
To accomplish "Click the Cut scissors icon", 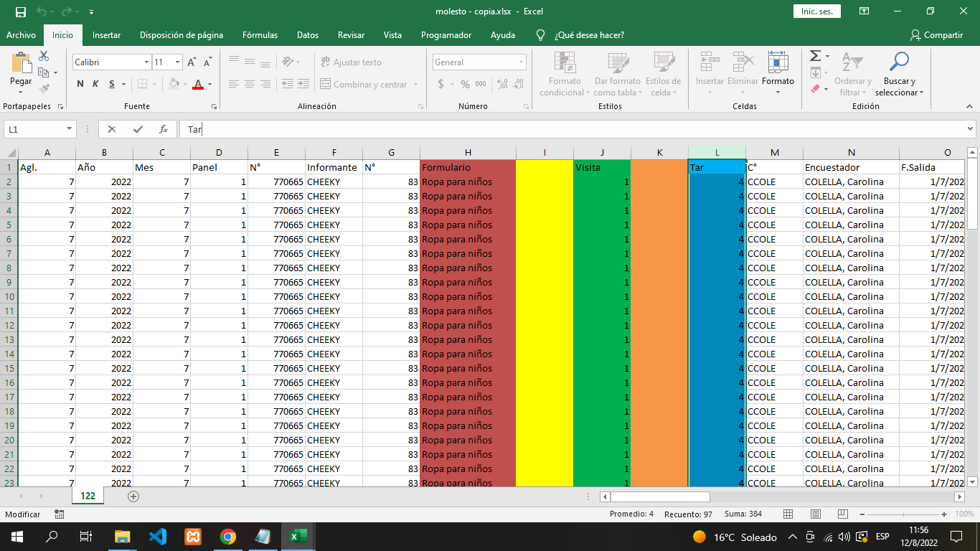I will point(44,56).
